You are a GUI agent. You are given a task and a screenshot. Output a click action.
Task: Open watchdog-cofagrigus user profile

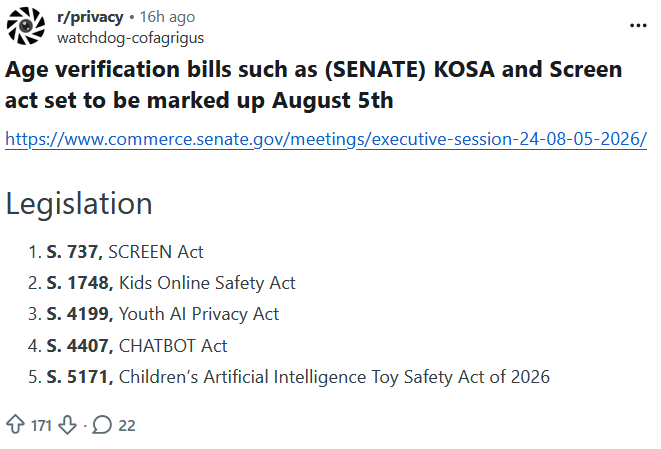[x=130, y=38]
